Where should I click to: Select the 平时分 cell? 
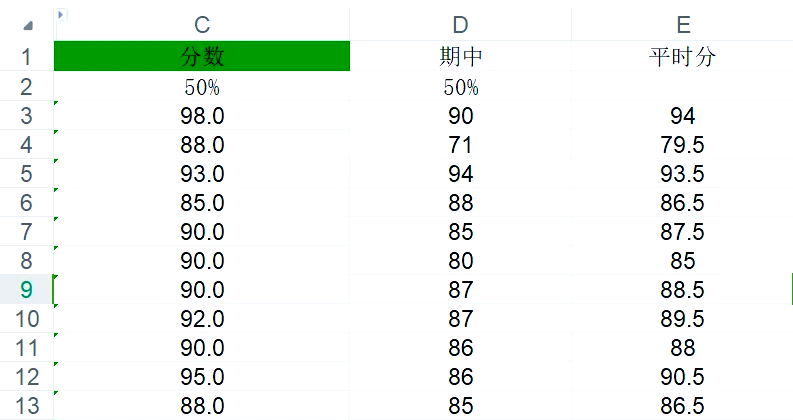682,56
